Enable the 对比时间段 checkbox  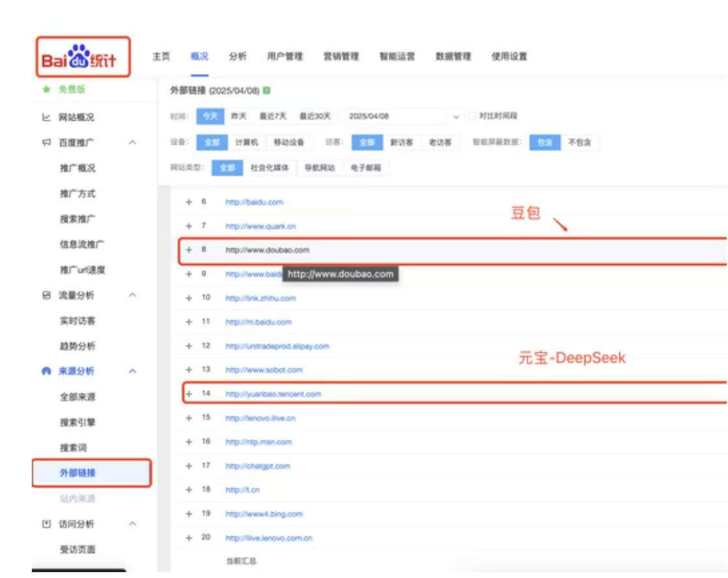tap(473, 116)
